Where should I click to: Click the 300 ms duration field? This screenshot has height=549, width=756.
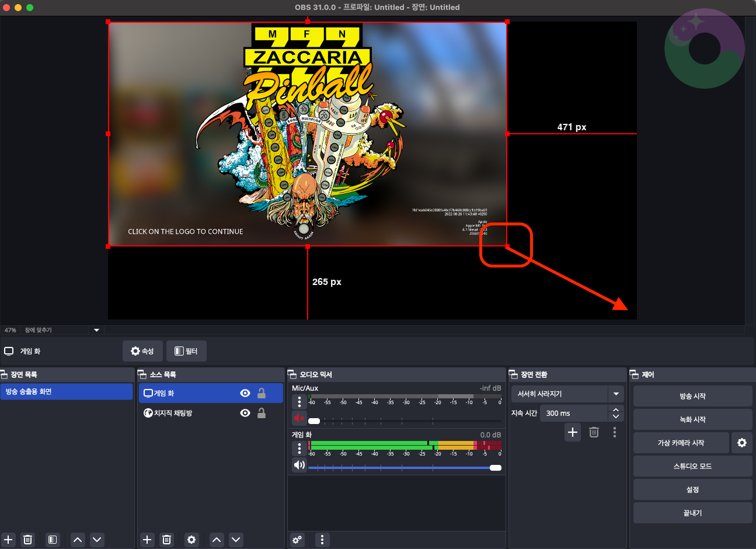point(574,413)
